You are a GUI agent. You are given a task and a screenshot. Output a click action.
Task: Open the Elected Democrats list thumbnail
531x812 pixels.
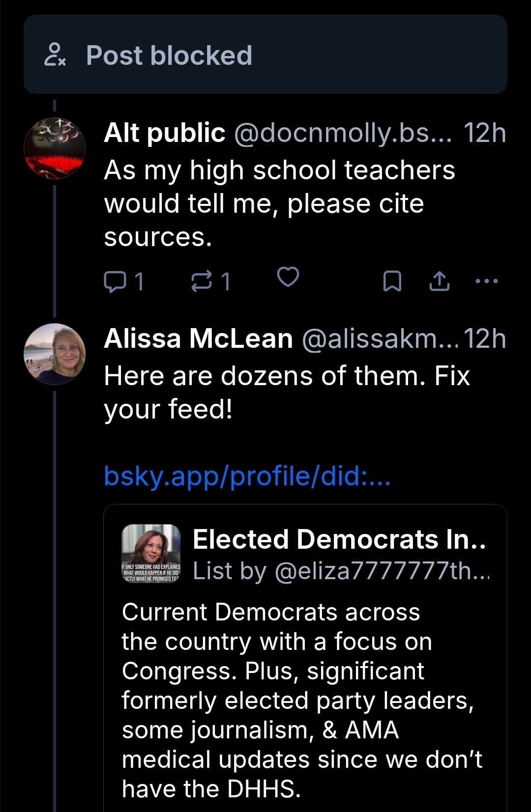coord(151,554)
